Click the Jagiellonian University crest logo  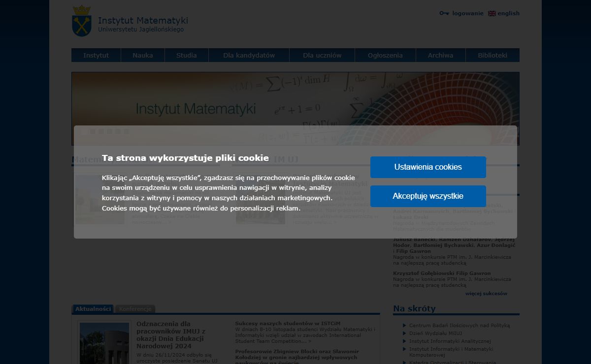pyautogui.click(x=82, y=21)
